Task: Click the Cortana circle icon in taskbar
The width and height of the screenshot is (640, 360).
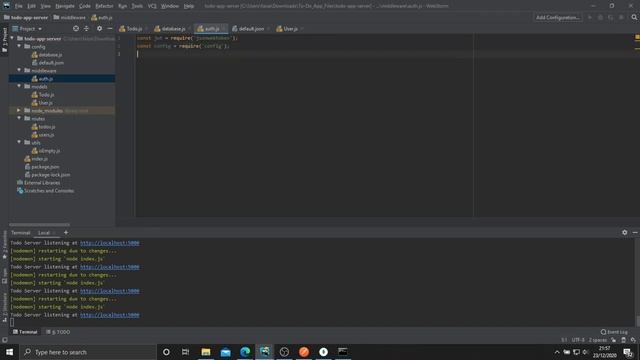Action: pos(166,352)
